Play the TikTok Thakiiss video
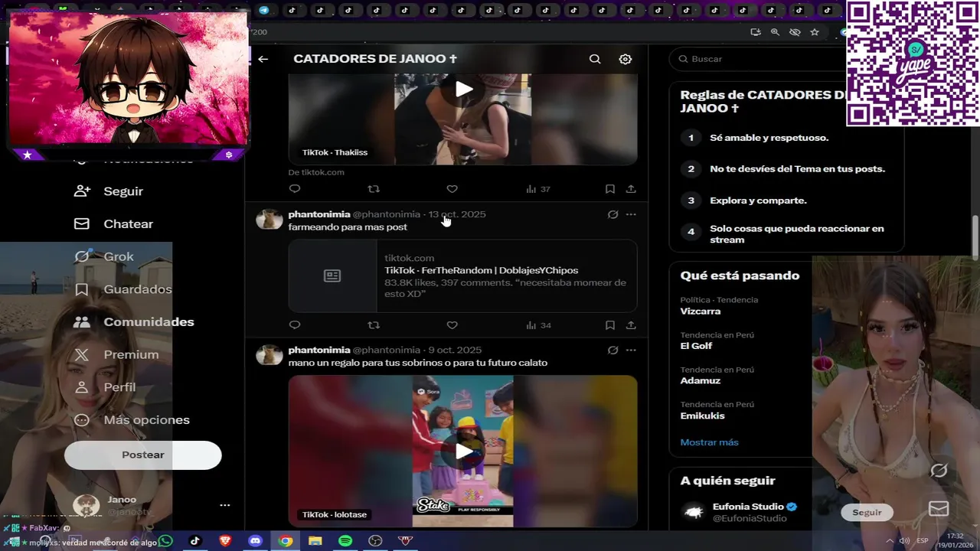 tap(463, 90)
